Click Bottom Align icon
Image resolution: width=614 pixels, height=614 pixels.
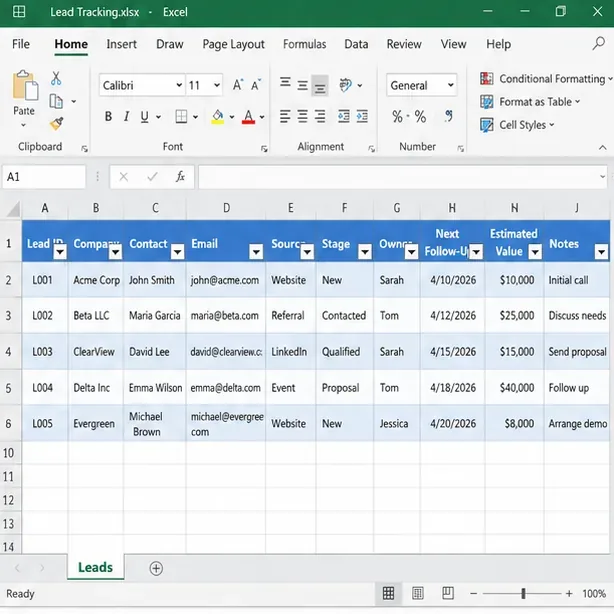click(320, 86)
